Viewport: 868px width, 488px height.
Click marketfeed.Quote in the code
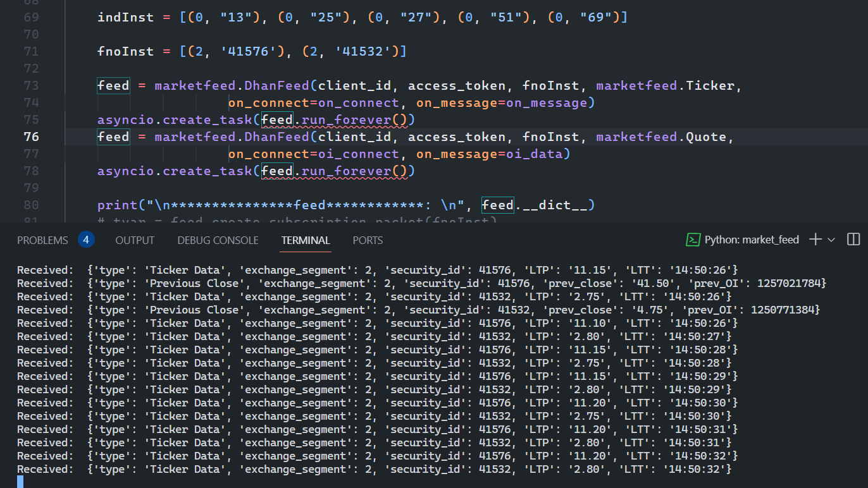[x=665, y=137]
